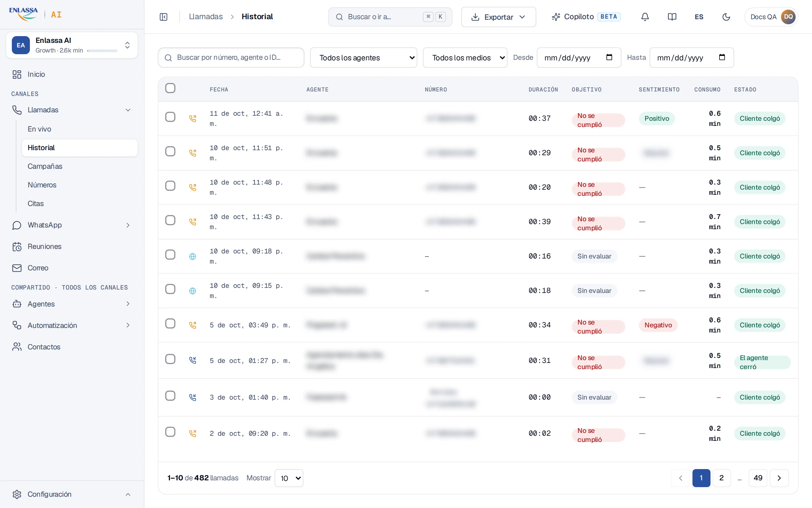This screenshot has width=812, height=508.
Task: Go to Contactos in sidebar
Action: [x=44, y=347]
